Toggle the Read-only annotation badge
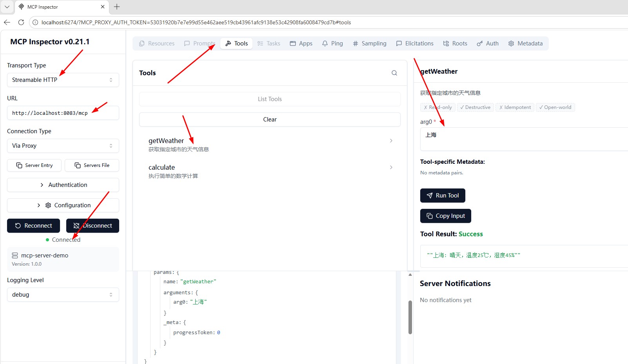The image size is (628, 364). coord(437,107)
